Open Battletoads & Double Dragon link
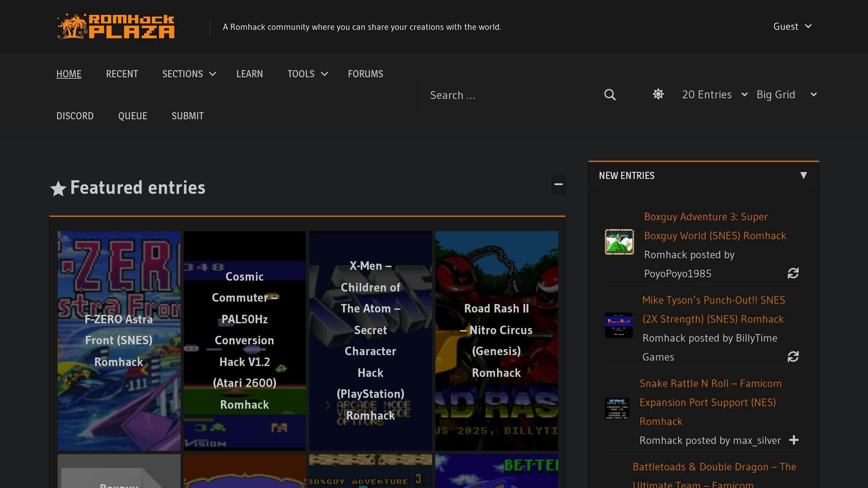This screenshot has width=868, height=488. [x=715, y=474]
